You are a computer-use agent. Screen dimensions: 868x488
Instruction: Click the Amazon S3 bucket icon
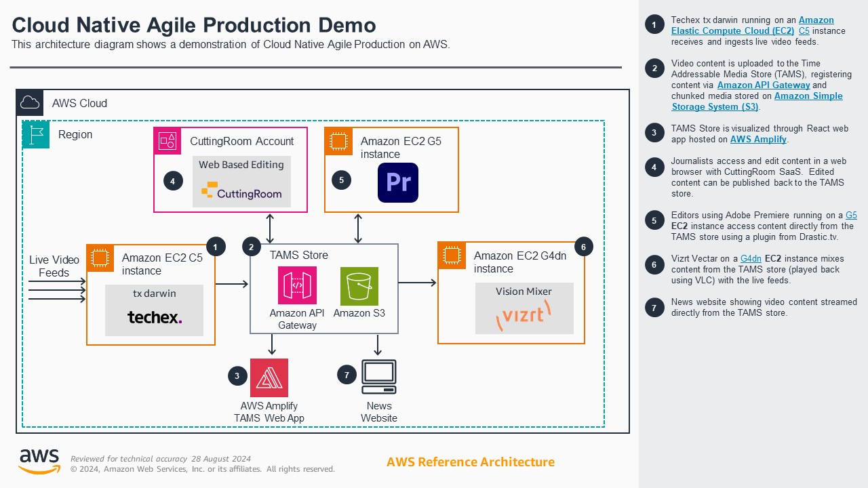pos(359,285)
